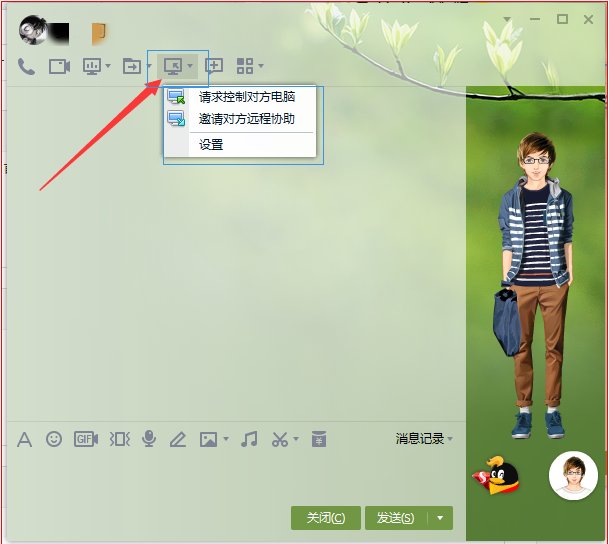Open the handwriting pen tool
Viewport: 609px width, 544px height.
[178, 440]
